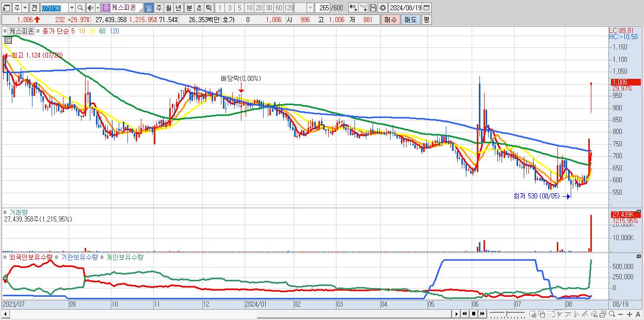Click the save chart floppy disk icon
Viewport: 644px width, 320px height.
373,8
